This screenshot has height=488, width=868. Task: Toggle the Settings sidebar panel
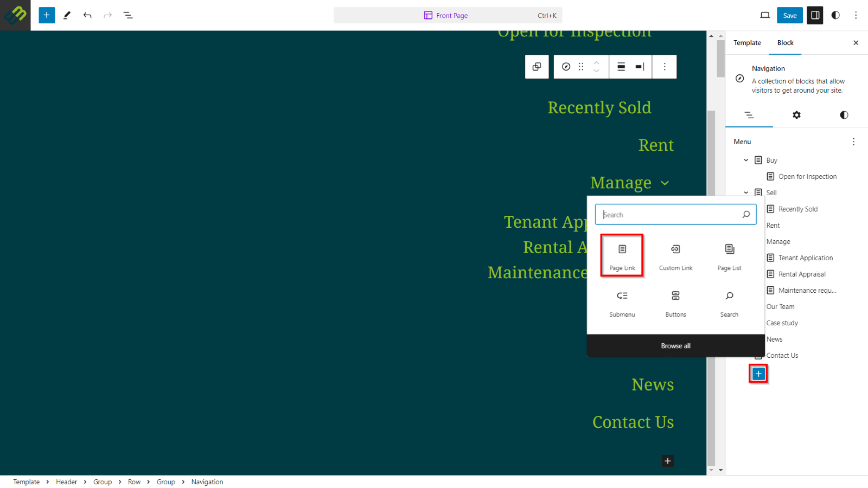815,15
